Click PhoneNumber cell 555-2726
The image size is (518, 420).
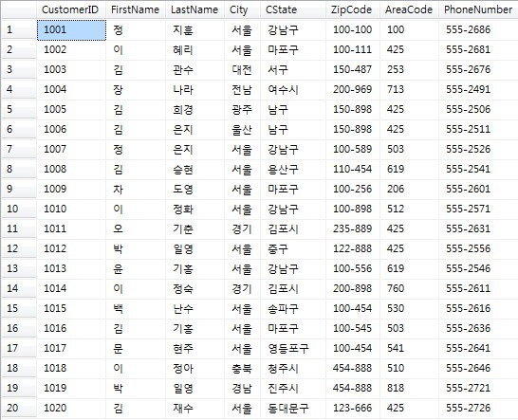[x=478, y=408]
